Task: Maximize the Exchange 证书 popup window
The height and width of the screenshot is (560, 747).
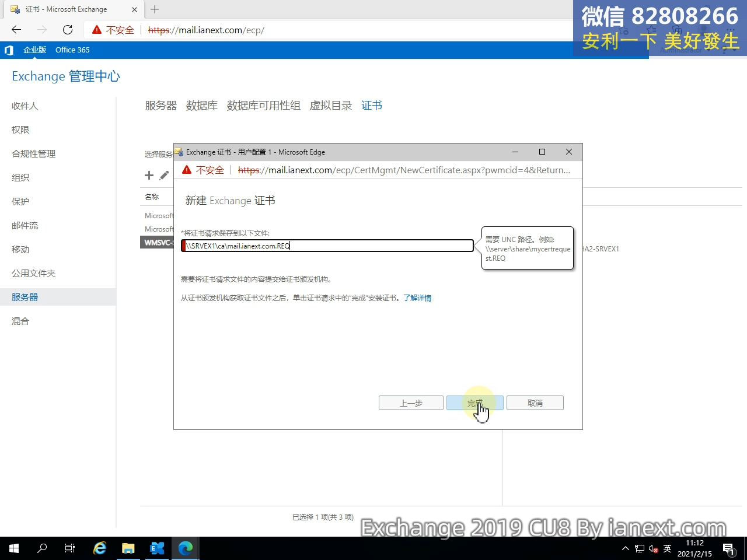Action: pyautogui.click(x=542, y=152)
